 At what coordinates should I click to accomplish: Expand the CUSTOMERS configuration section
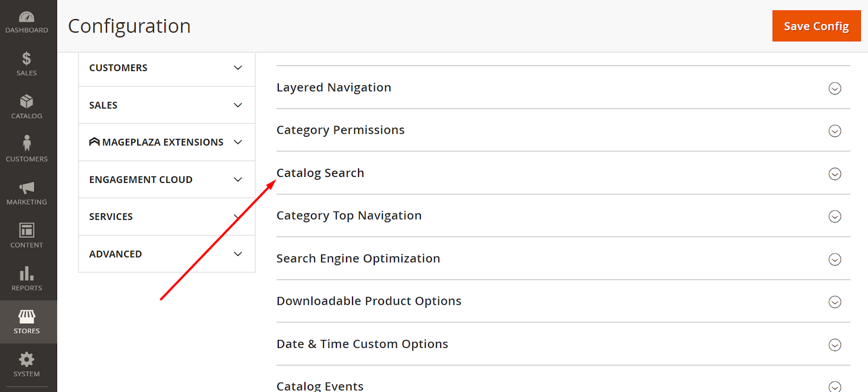click(167, 67)
